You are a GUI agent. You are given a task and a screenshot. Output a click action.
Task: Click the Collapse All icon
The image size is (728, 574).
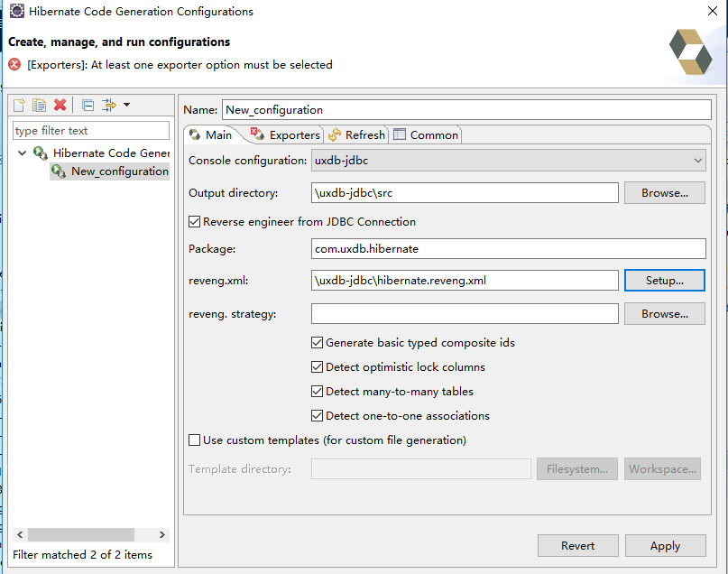click(88, 106)
